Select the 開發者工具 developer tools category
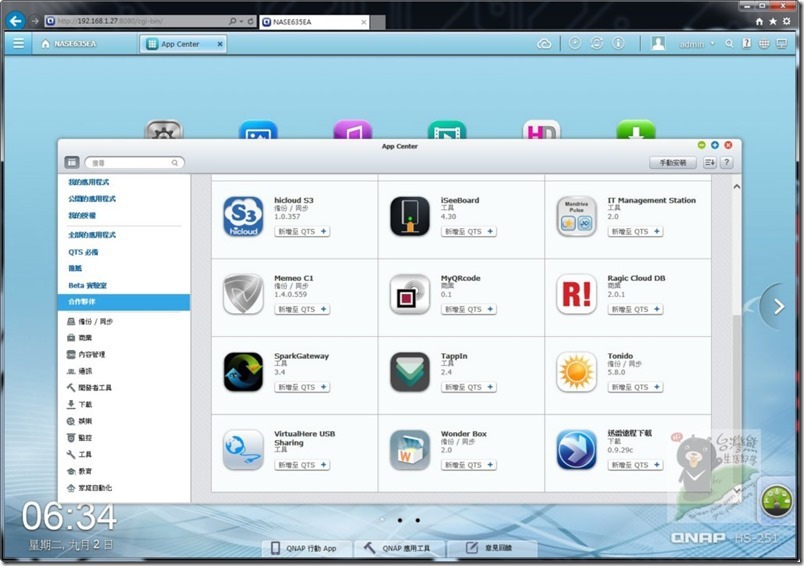The width and height of the screenshot is (804, 566). (x=89, y=388)
